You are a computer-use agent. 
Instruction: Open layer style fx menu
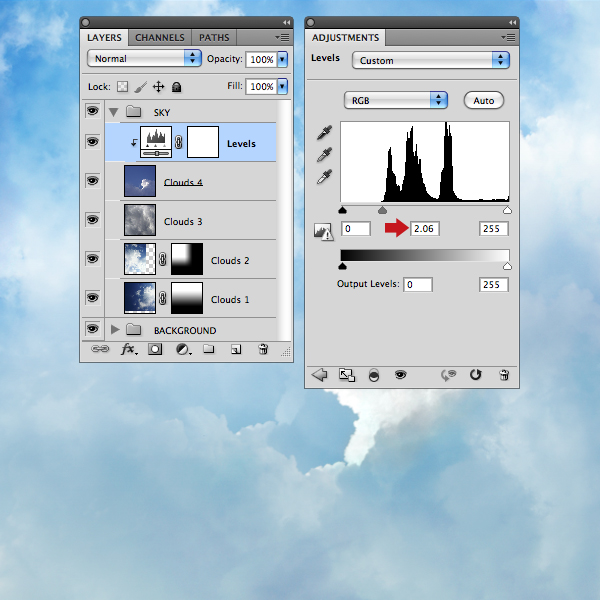[x=129, y=349]
